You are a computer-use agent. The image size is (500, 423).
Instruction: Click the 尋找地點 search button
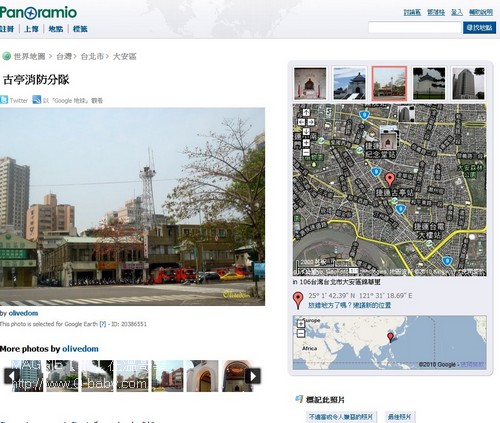pyautogui.click(x=479, y=28)
